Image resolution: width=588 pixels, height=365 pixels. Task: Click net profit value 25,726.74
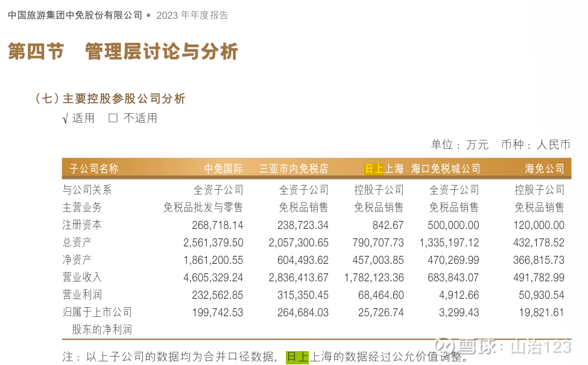pos(381,313)
